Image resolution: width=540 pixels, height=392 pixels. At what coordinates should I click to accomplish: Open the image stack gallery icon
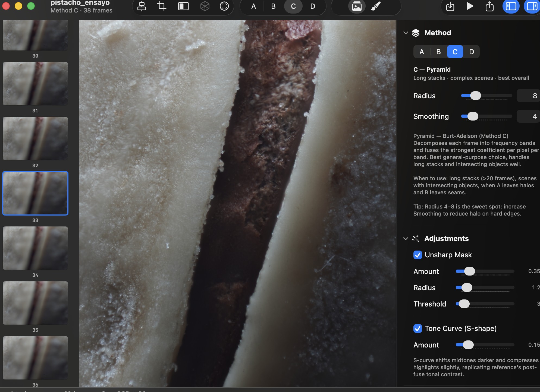(357, 6)
